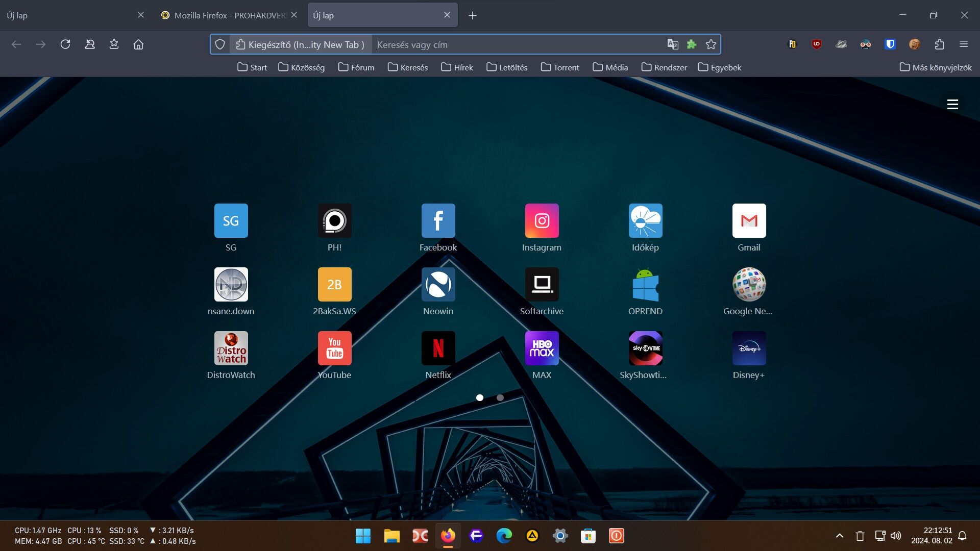Open the Neowin shortcut
The image size is (980, 551).
438,285
